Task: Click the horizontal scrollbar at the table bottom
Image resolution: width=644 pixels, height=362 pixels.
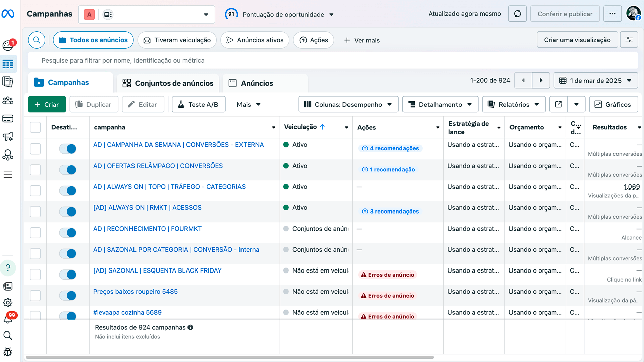Action: [230, 357]
